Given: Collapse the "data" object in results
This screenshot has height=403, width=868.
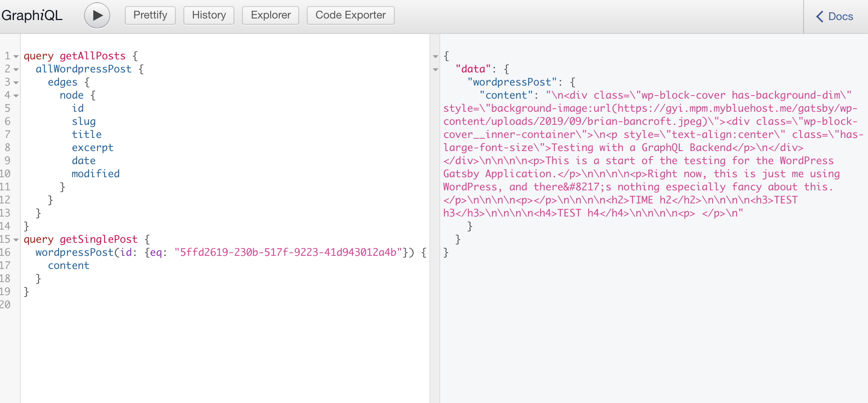Looking at the screenshot, I should 436,70.
